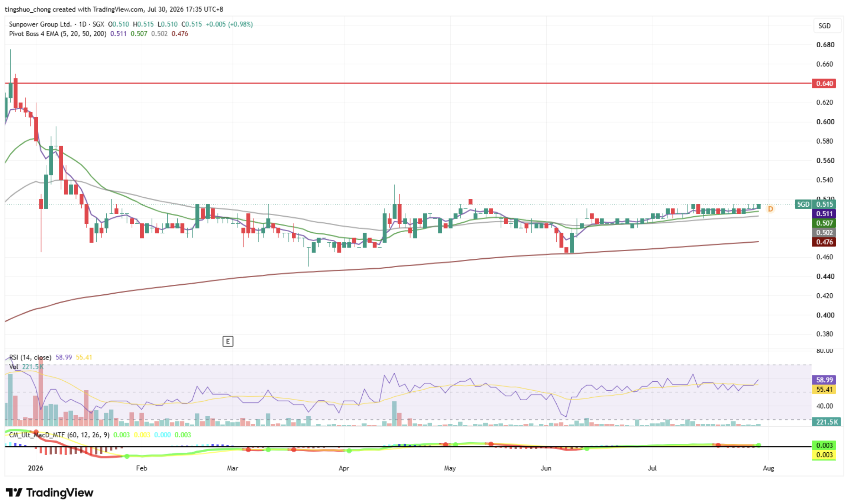Click the Feb label on the time axis
The image size is (851, 504).
click(x=142, y=468)
